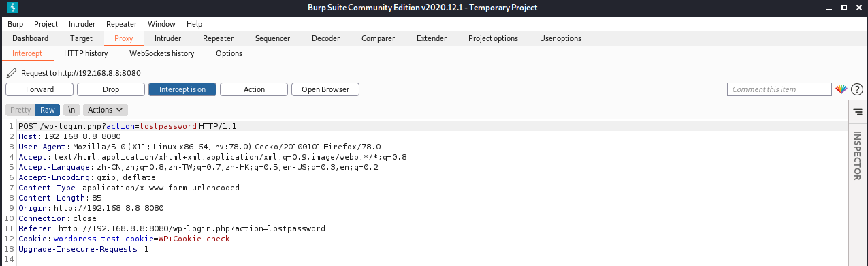Switch to the HTTP history tab
The image size is (868, 266).
pos(86,53)
